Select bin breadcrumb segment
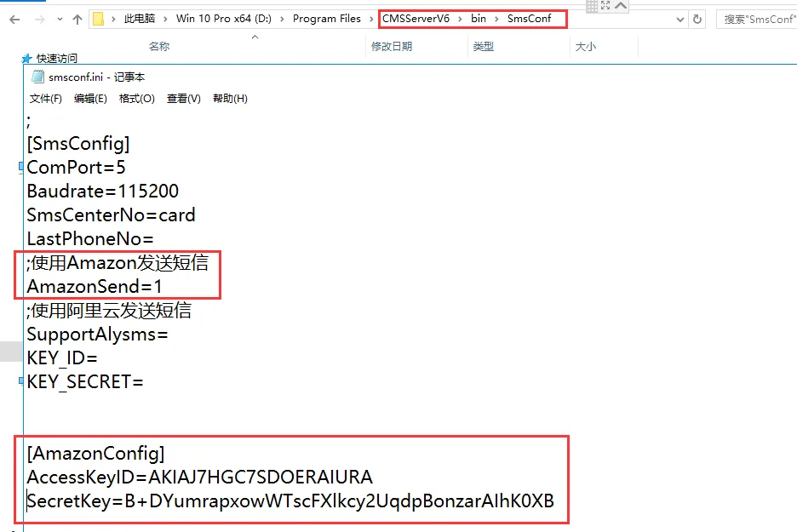 point(479,19)
